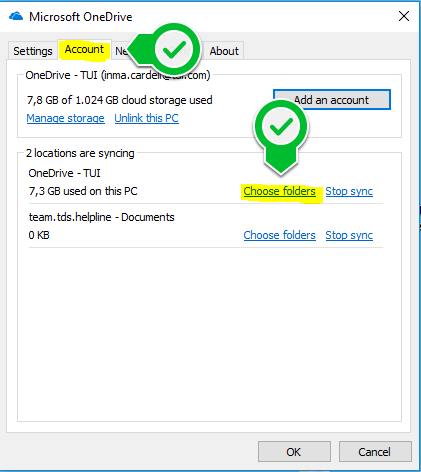Confirm with the OK button

294,452
